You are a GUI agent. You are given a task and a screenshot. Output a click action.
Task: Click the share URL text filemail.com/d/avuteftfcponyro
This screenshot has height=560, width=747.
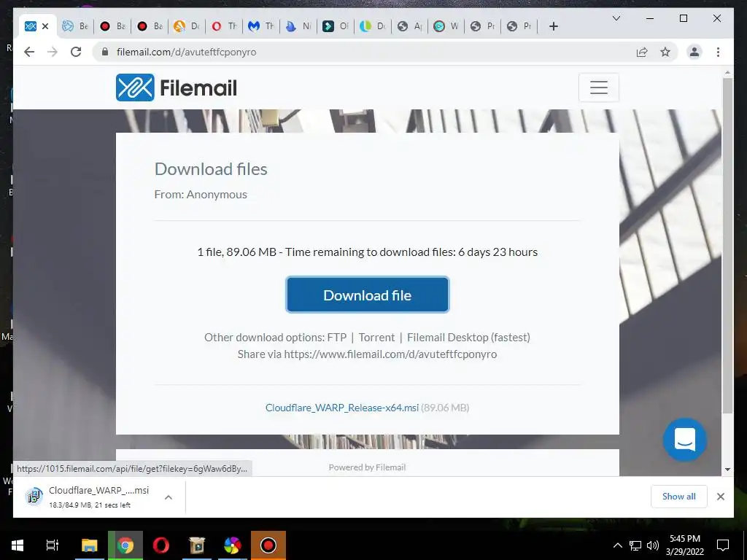[390, 354]
